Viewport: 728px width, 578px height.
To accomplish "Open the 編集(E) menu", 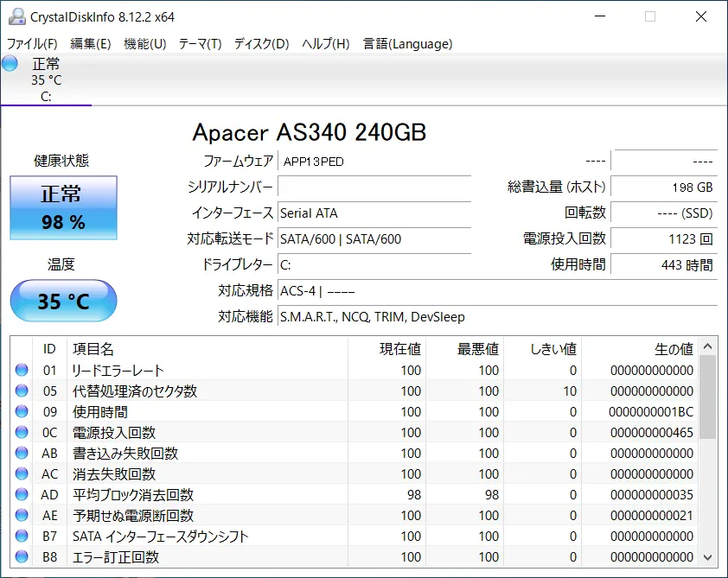I will point(91,43).
